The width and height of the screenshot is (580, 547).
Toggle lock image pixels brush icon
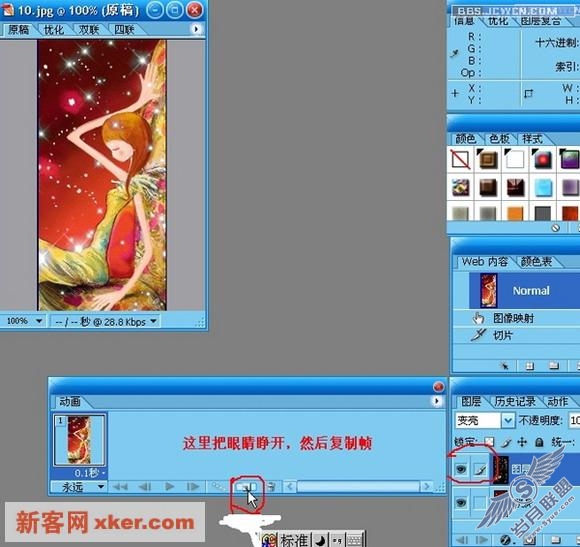pos(505,442)
